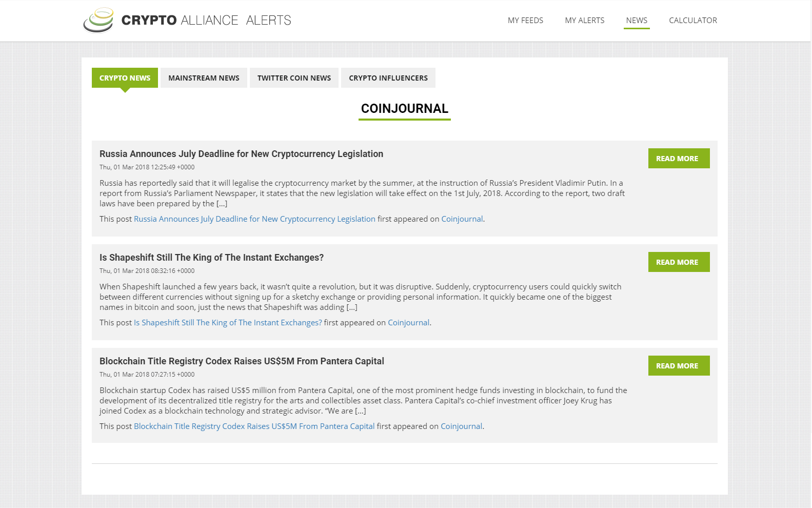Click the CRYPTO ALLIANCE ALERTS site title
The width and height of the screenshot is (812, 508).
[x=206, y=20]
